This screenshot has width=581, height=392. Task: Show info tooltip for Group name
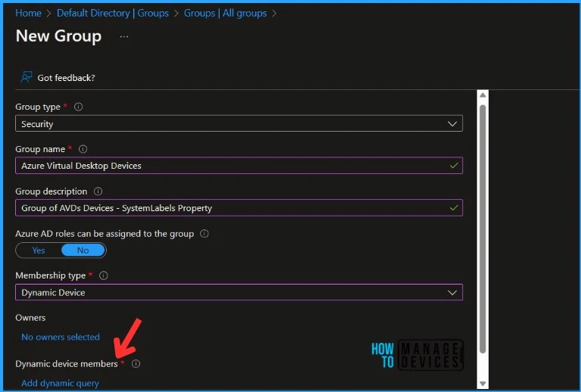[x=83, y=149]
